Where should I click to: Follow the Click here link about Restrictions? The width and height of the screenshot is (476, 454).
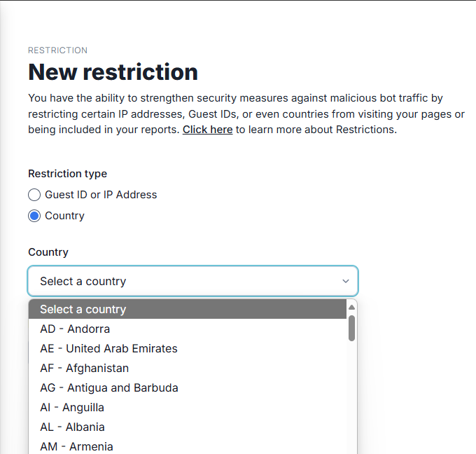(x=208, y=130)
